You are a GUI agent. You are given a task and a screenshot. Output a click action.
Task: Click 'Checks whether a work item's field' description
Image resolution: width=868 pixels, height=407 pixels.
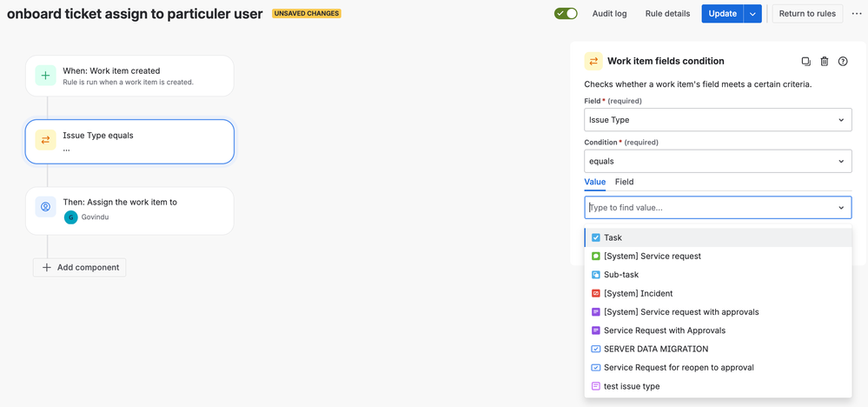tap(698, 84)
